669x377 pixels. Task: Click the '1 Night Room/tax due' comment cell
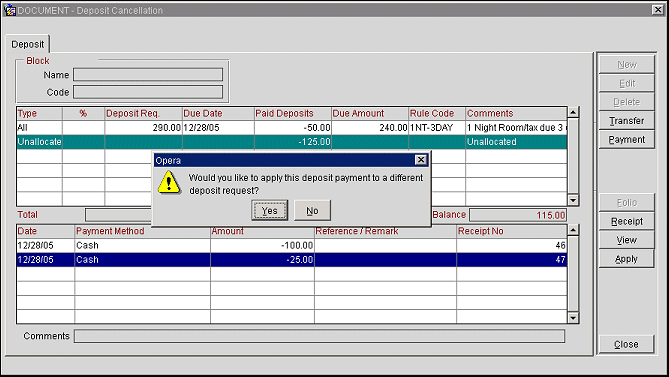516,128
